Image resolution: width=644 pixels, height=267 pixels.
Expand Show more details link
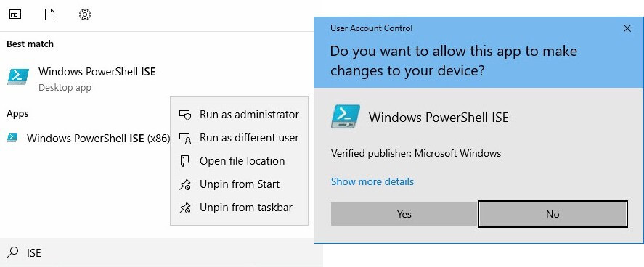coord(372,181)
